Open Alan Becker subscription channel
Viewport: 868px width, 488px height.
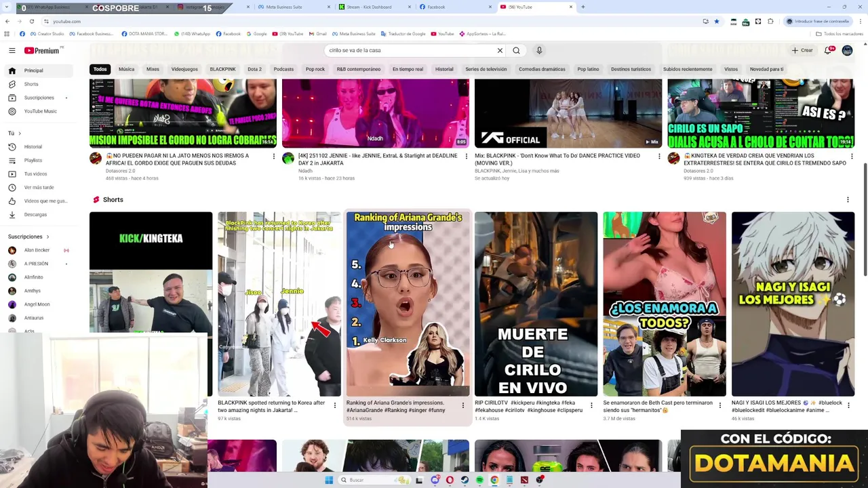tap(37, 250)
